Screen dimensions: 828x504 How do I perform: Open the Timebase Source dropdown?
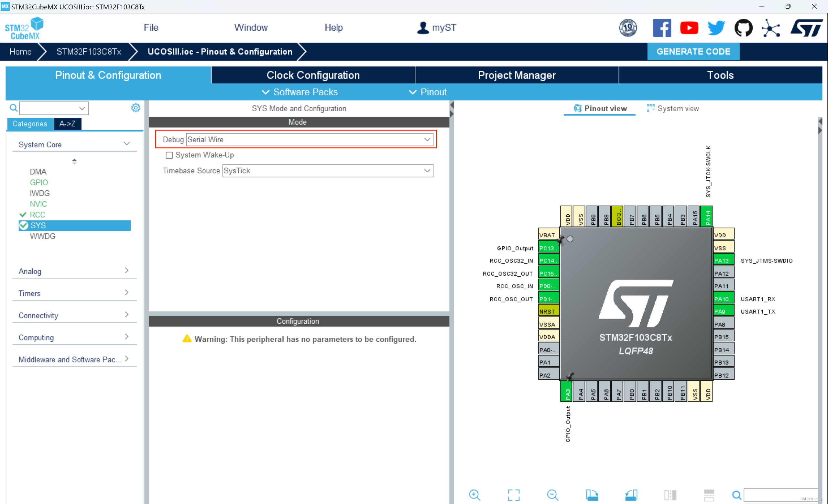[x=427, y=171]
